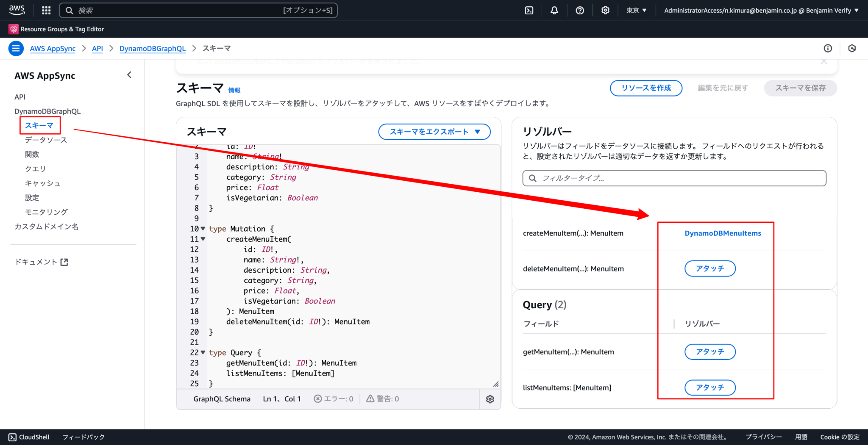Open the schema editor settings gear
The height and width of the screenshot is (445, 868).
[x=490, y=399]
